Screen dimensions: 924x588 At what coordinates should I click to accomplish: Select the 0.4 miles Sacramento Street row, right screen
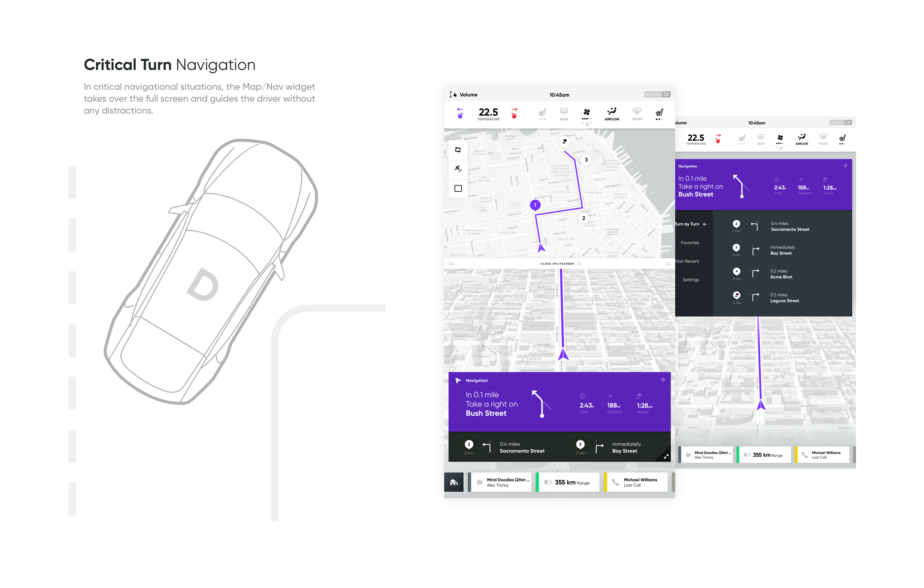click(x=782, y=227)
